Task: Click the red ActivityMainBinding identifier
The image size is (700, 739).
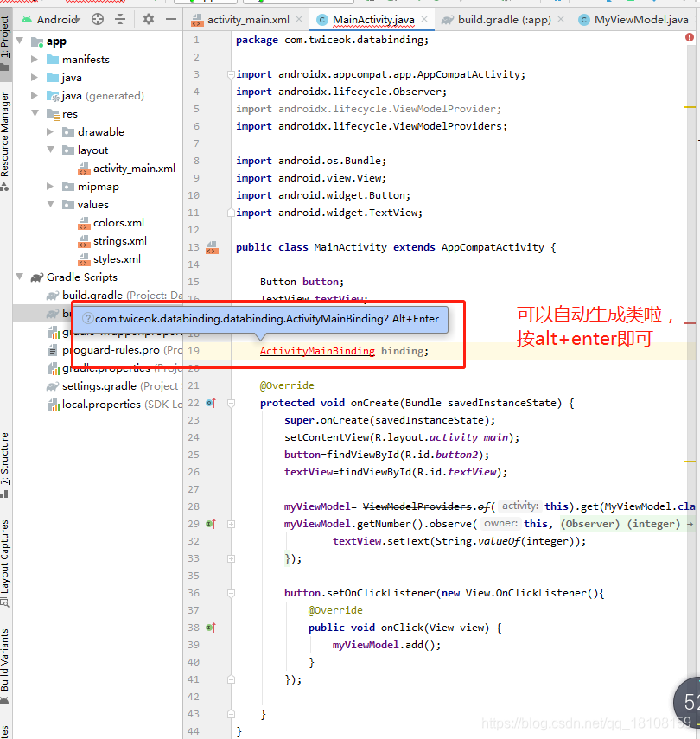Action: (x=317, y=351)
